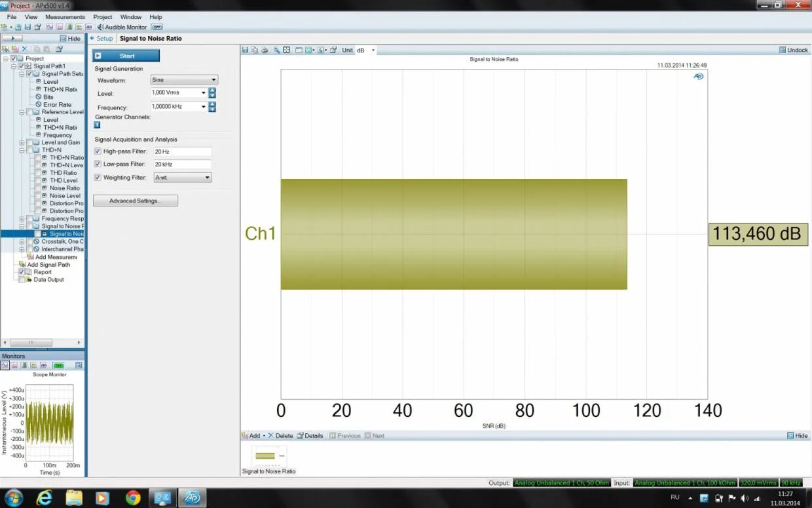The image size is (812, 508).
Task: Toggle High-pass Filter checkbox
Action: click(x=98, y=151)
